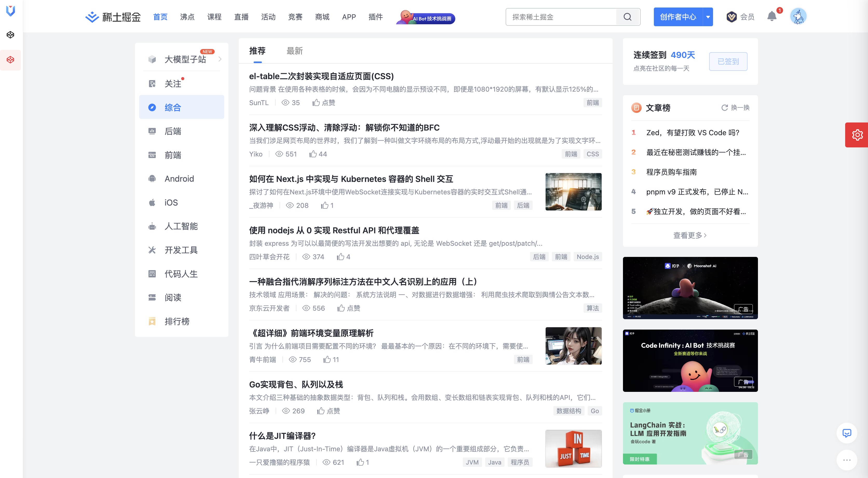Open the 直播 nav item
Image resolution: width=868 pixels, height=478 pixels.
pyautogui.click(x=241, y=17)
